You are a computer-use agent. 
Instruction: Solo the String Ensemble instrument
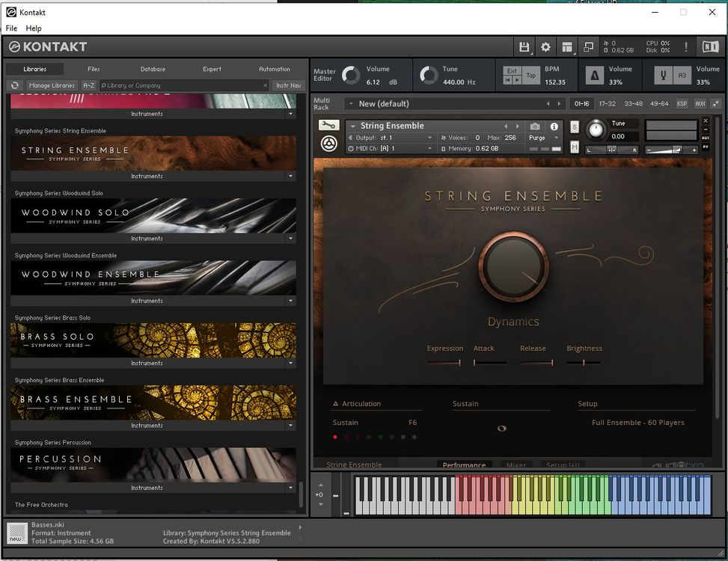pyautogui.click(x=574, y=126)
